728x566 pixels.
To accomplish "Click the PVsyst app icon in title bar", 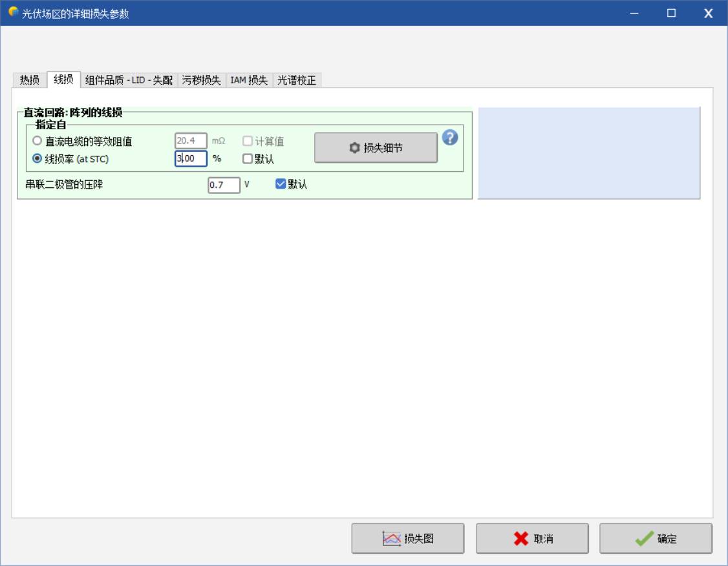I will coord(13,12).
